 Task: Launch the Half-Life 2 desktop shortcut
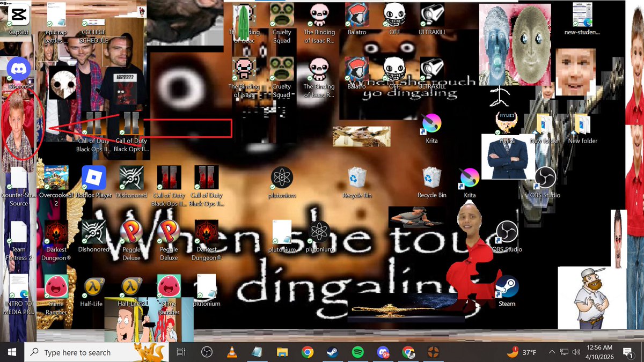click(131, 292)
